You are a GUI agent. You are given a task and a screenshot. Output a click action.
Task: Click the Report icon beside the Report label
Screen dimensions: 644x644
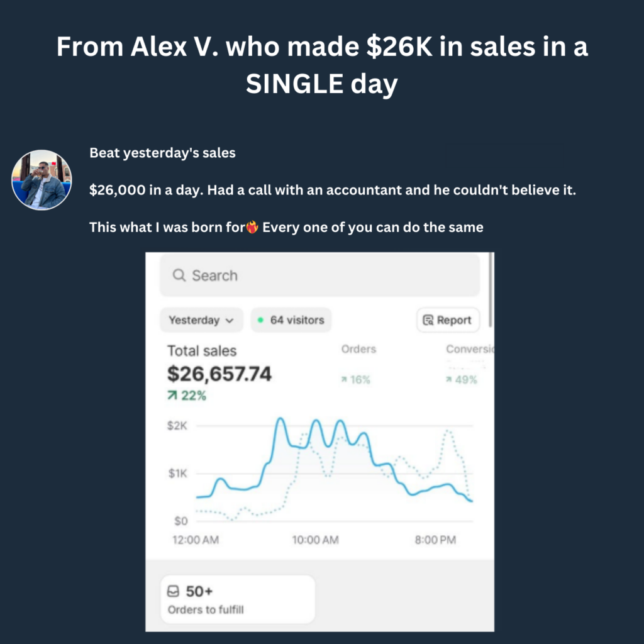428,320
